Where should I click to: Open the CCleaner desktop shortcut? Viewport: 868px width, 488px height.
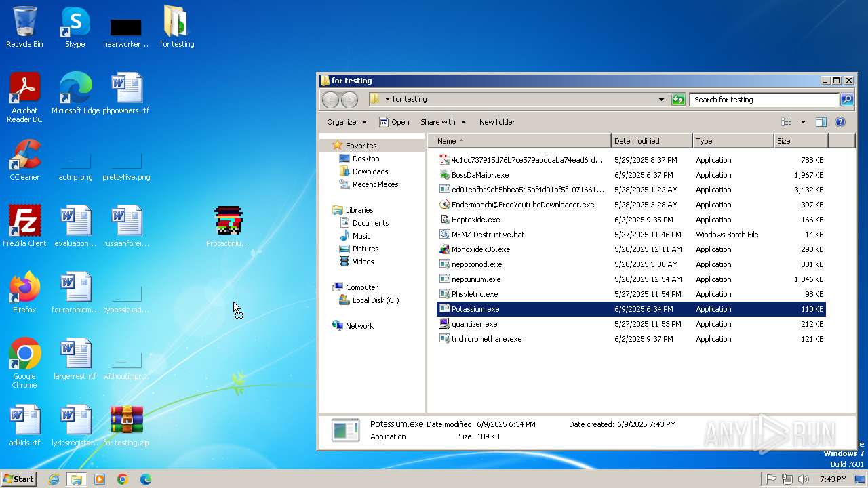point(24,160)
